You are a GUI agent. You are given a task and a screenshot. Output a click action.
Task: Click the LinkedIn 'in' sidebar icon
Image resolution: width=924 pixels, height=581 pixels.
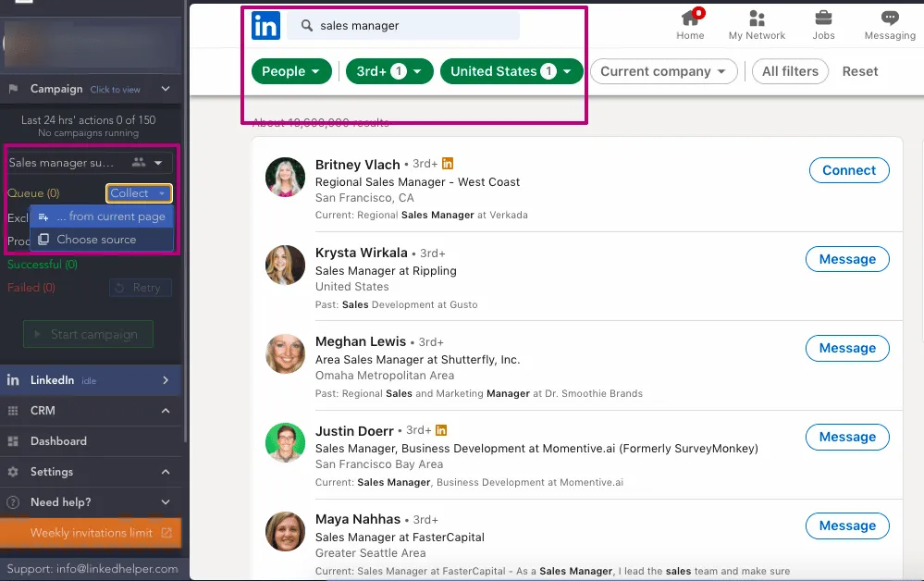13,380
